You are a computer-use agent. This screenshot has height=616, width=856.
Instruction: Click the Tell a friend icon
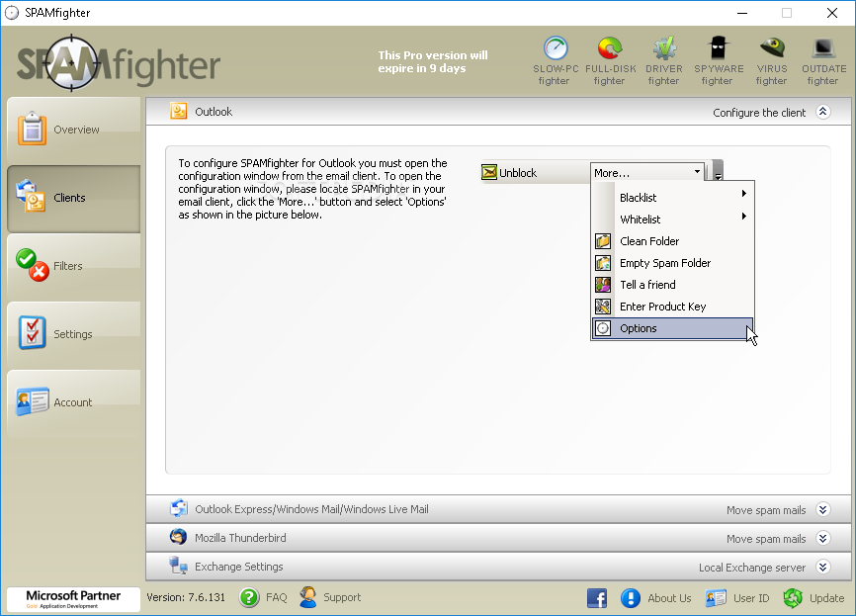[x=603, y=285]
